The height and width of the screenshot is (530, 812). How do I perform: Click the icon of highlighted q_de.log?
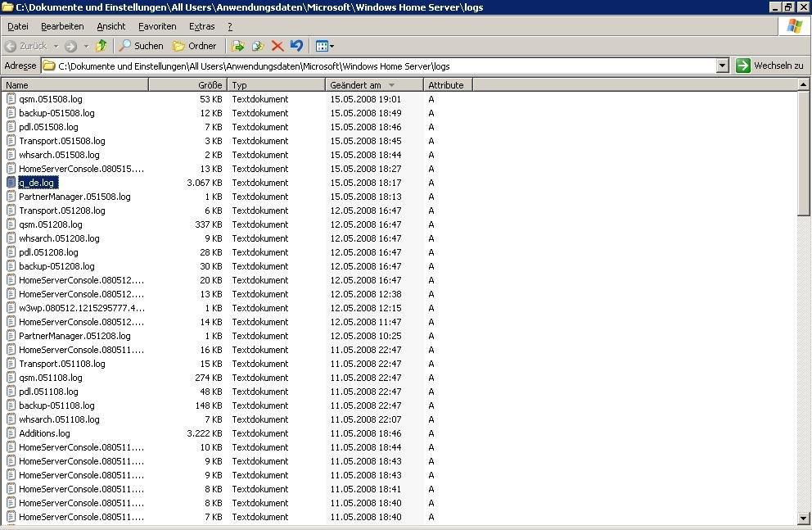(11, 183)
